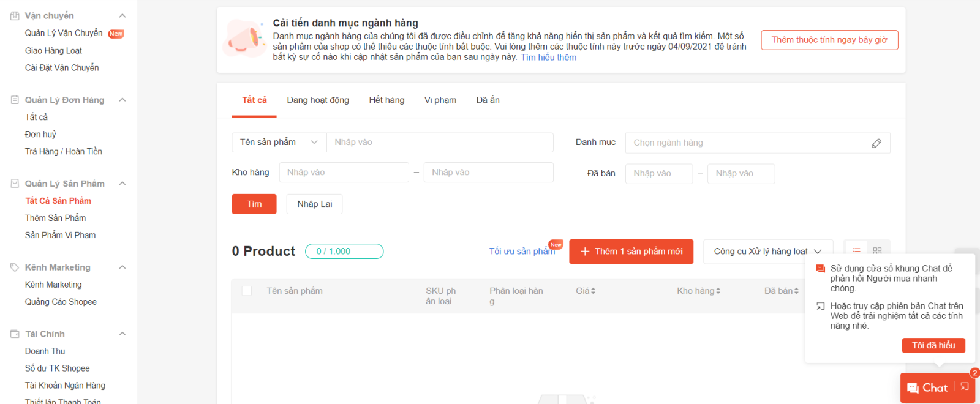This screenshot has width=980, height=404.
Task: Click the Chọn ngành hàng input field
Action: point(747,143)
